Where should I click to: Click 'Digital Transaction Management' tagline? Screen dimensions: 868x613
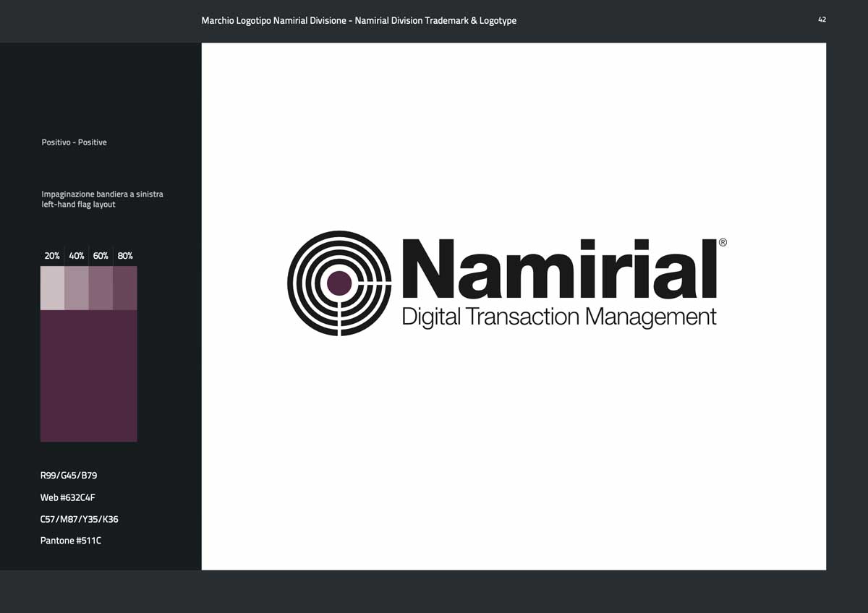(559, 317)
